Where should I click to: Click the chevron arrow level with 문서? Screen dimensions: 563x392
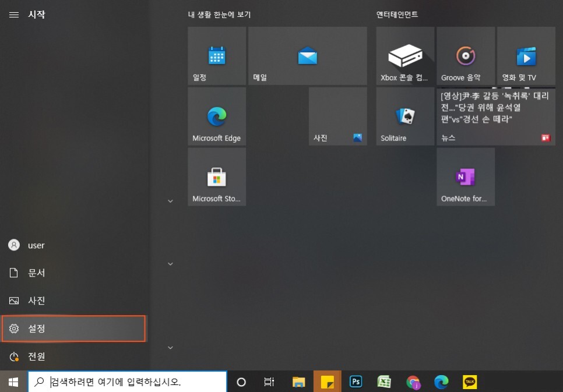(x=171, y=264)
